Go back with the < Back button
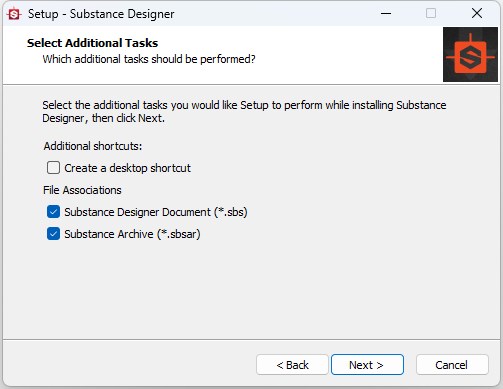The height and width of the screenshot is (389, 503). [x=292, y=365]
